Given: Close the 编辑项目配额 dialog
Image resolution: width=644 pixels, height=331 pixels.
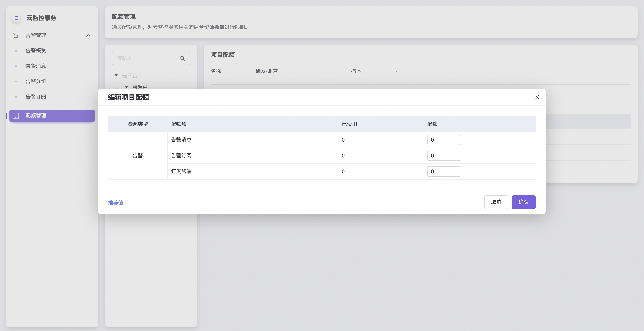Looking at the screenshot, I should click(x=537, y=97).
